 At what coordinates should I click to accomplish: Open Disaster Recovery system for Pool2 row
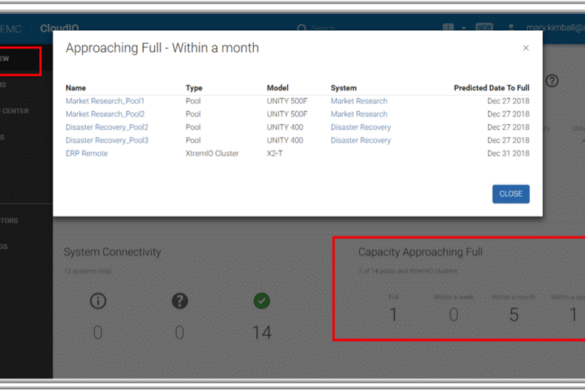click(361, 127)
